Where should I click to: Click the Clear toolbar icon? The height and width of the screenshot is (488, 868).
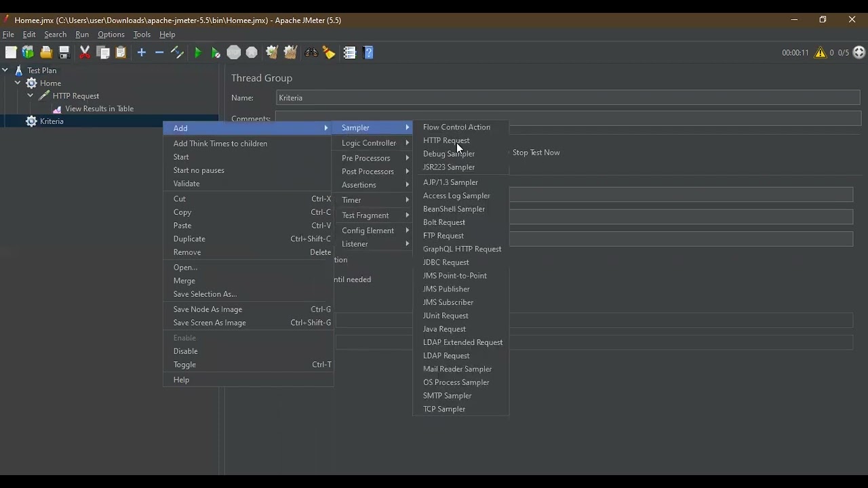click(272, 52)
